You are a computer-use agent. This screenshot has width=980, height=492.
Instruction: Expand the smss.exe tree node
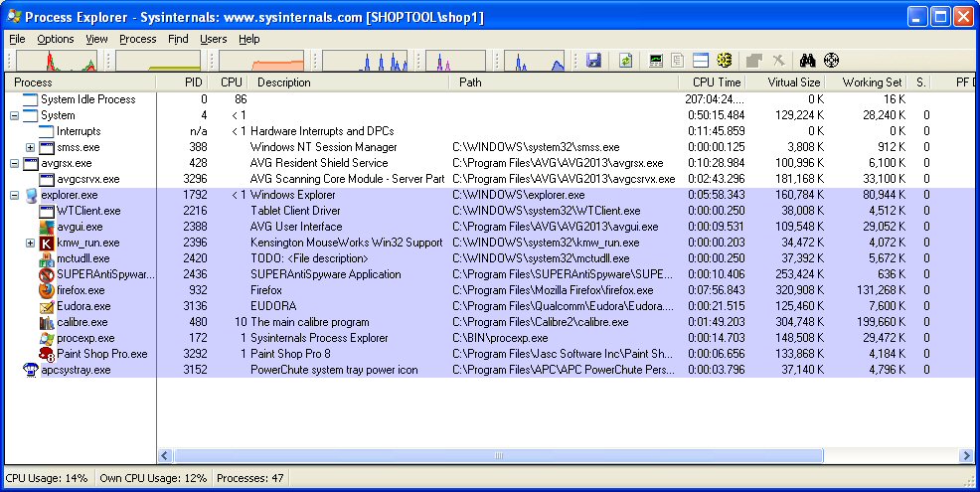pos(30,147)
